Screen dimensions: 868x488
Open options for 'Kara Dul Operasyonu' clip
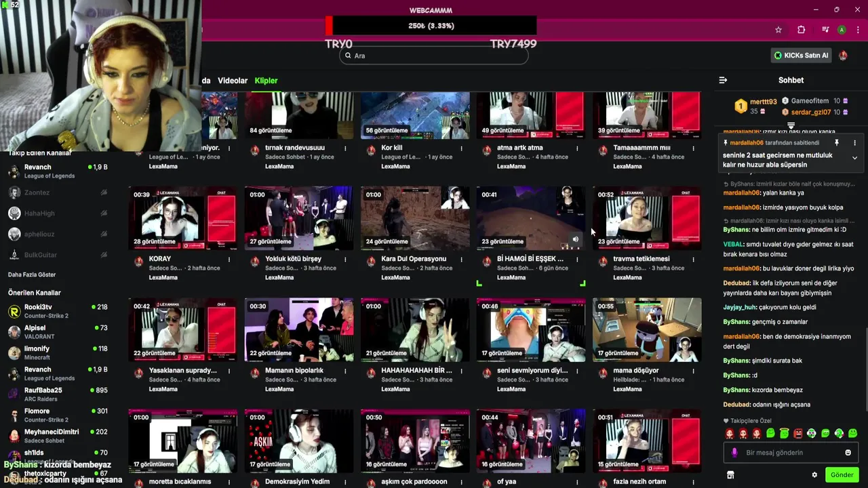[x=461, y=259]
